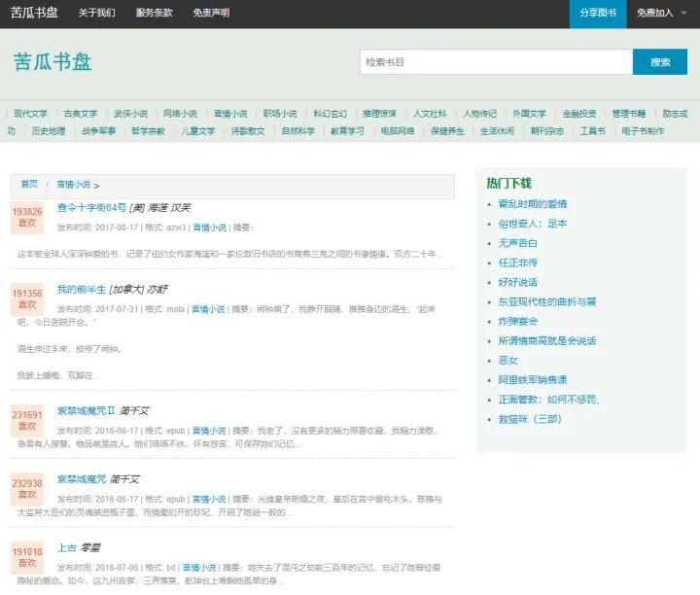Select the 金融投资 category
This screenshot has width=700, height=595.
579,114
